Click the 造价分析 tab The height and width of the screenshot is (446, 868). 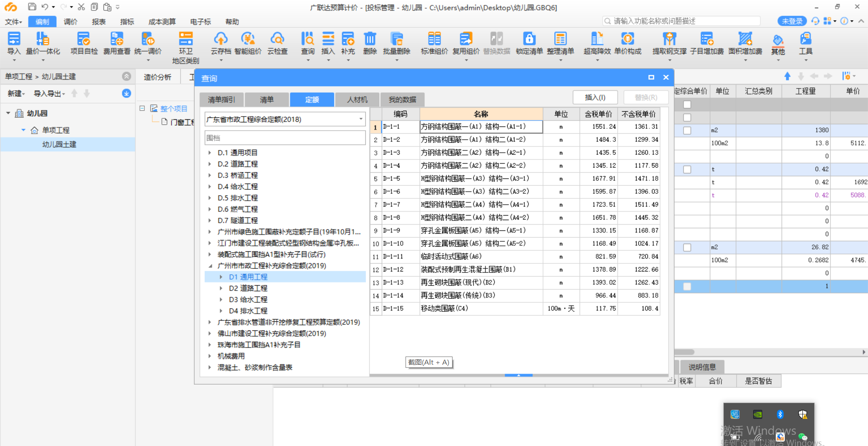pos(157,77)
